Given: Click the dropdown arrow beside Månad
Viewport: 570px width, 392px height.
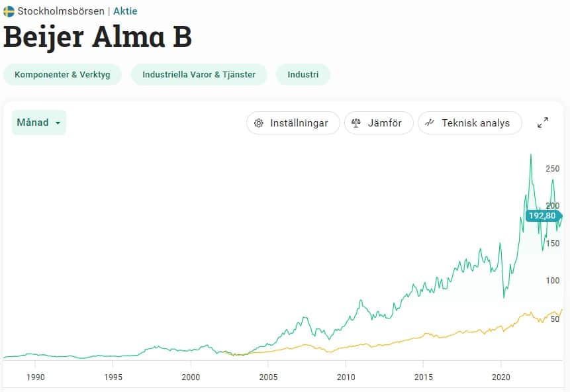Looking at the screenshot, I should tap(58, 123).
